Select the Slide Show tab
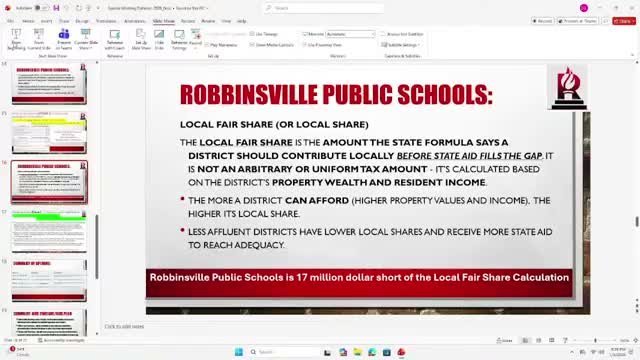Image resolution: width=640 pixels, height=360 pixels. (164, 21)
